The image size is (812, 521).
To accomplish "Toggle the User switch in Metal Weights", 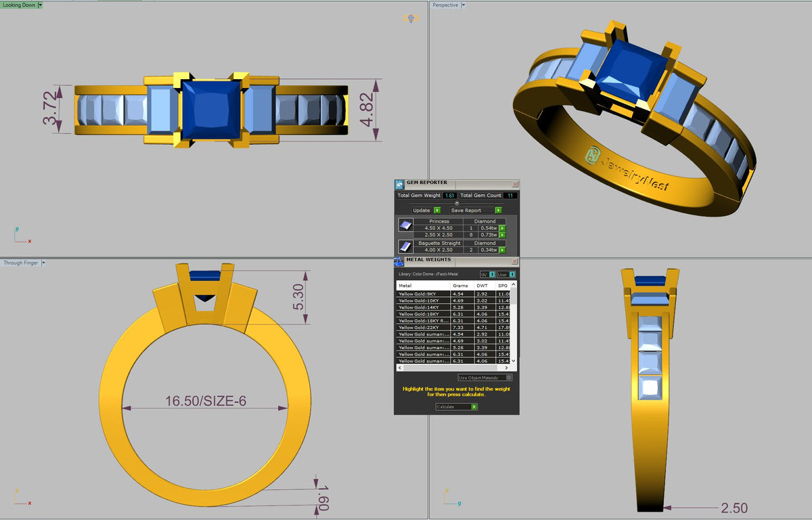I will (506, 274).
